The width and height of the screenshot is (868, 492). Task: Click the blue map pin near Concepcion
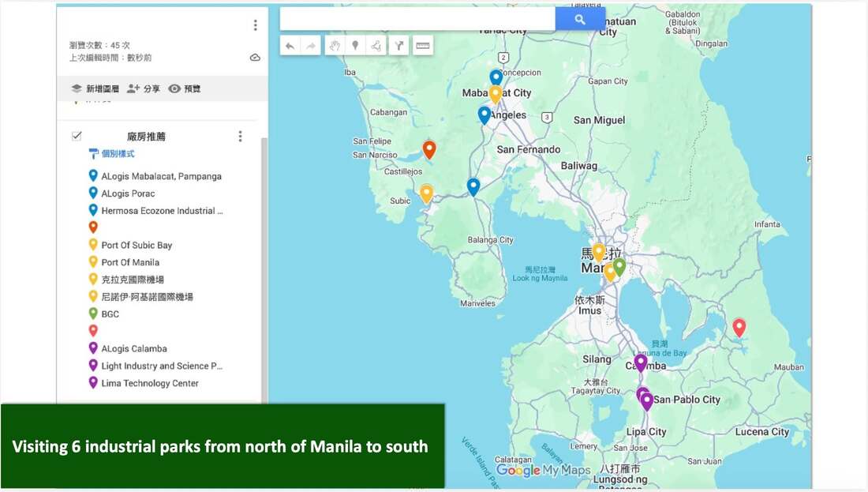click(x=496, y=77)
